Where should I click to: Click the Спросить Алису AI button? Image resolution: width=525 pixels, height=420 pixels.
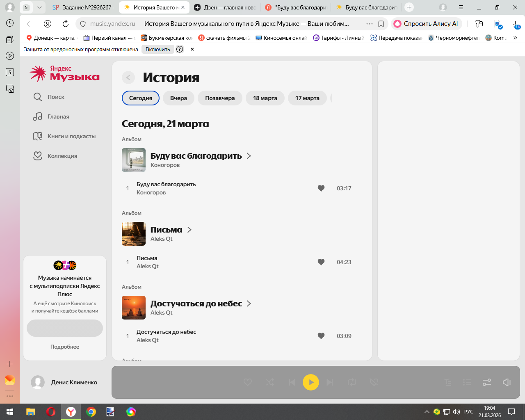(x=427, y=24)
